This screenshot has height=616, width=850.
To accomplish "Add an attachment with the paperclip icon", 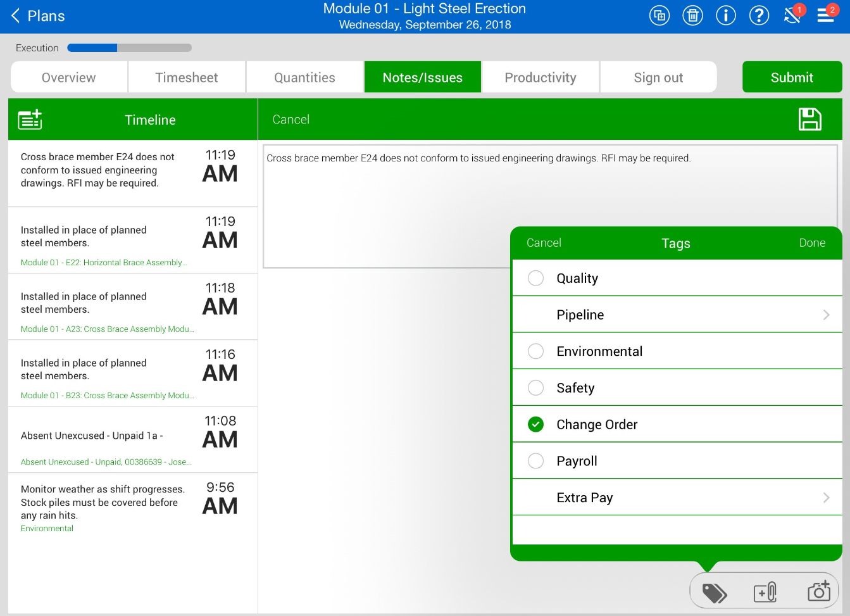I will tap(765, 593).
